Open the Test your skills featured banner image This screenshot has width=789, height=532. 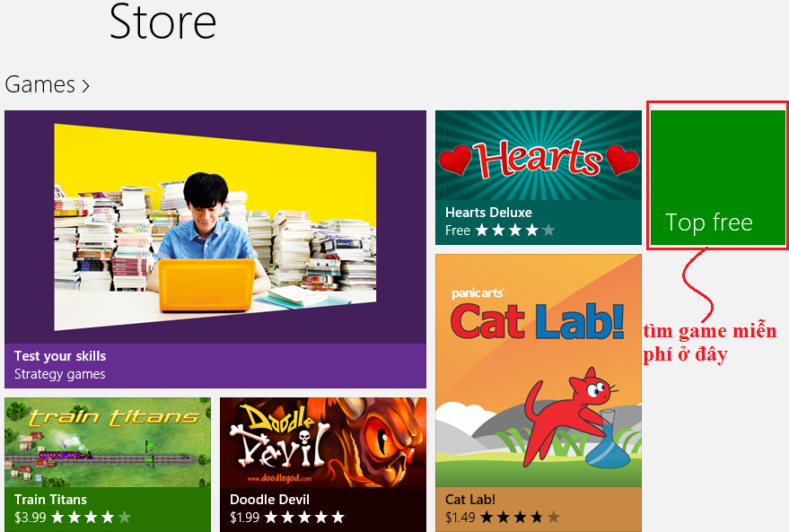point(215,227)
